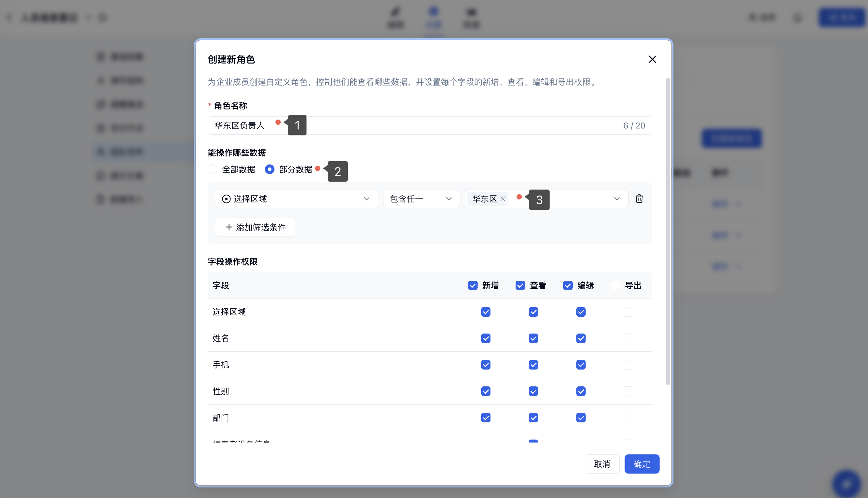Click the 姓名 field name cell
The height and width of the screenshot is (498, 868).
coord(221,338)
